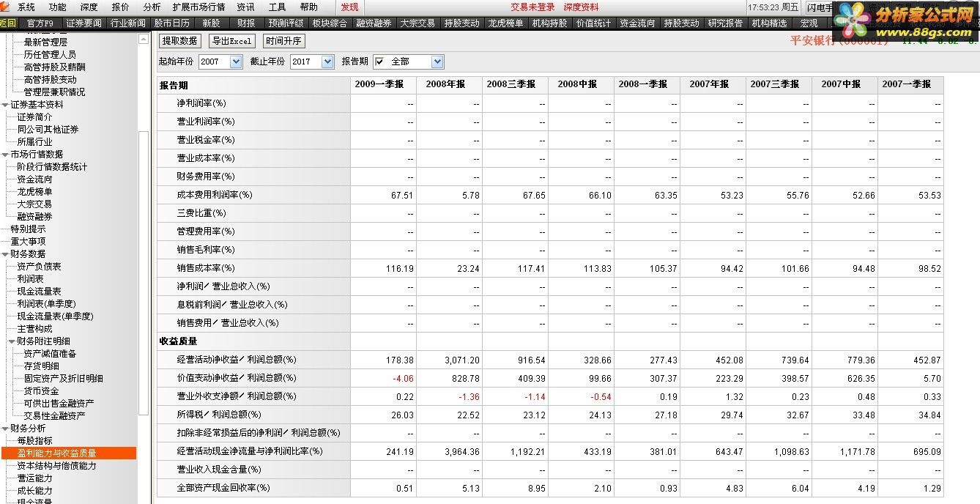Select 证券简介 in sidebar tree

(34, 117)
